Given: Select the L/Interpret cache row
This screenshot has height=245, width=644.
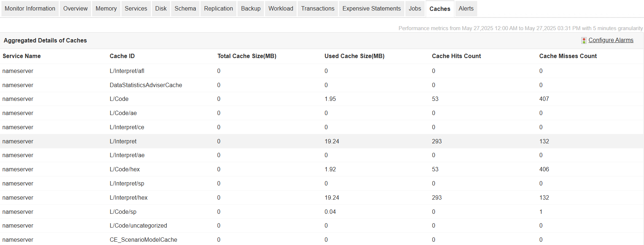Looking at the screenshot, I should point(123,141).
